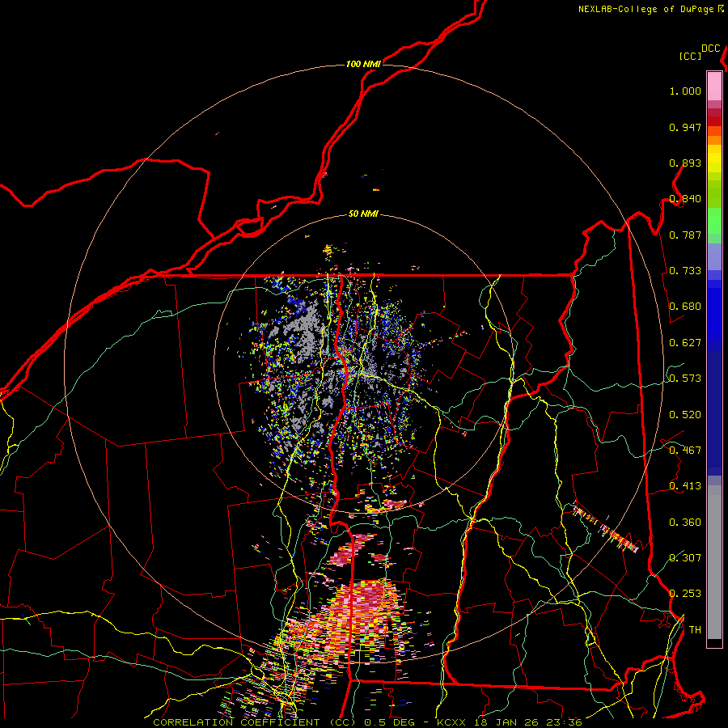Pick the 0.360 scale value

685,523
